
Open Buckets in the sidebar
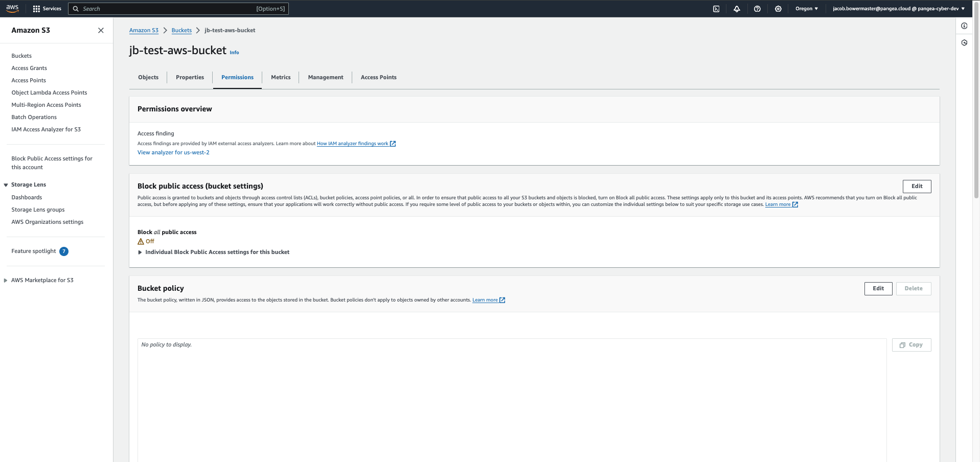coord(21,56)
